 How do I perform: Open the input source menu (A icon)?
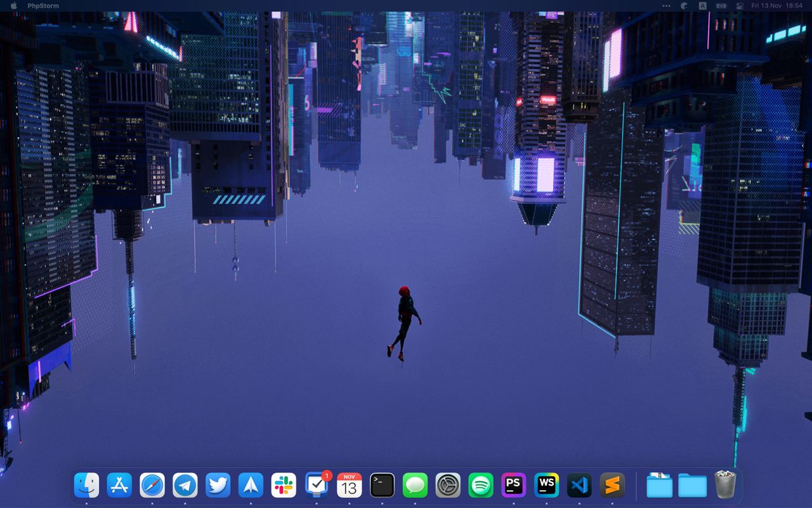tap(703, 6)
